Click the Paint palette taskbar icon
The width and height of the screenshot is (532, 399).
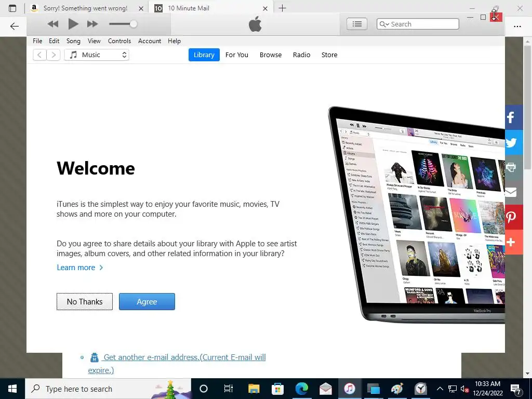(396, 389)
